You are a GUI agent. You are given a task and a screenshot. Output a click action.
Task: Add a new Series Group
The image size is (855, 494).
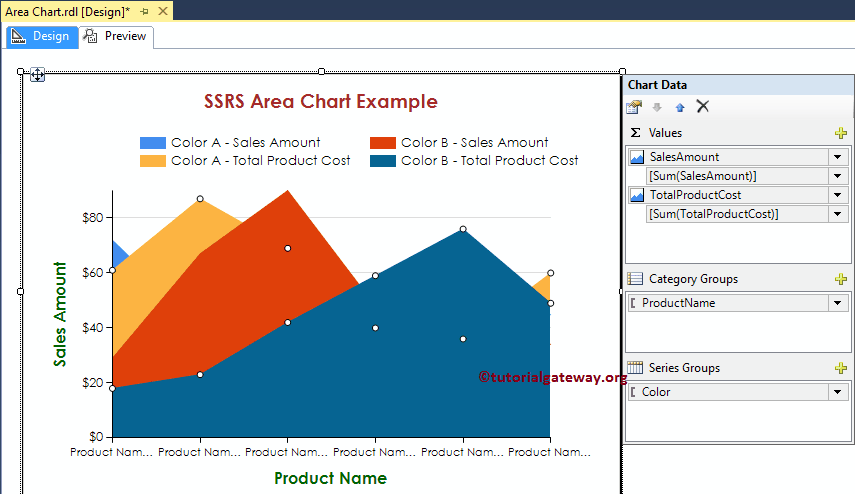click(841, 368)
